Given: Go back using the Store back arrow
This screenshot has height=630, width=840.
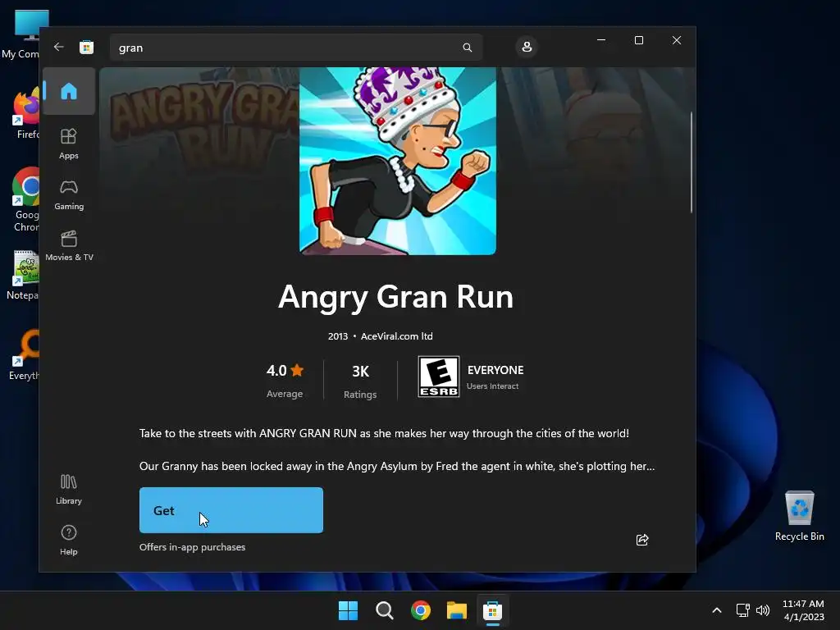Looking at the screenshot, I should click(x=58, y=47).
